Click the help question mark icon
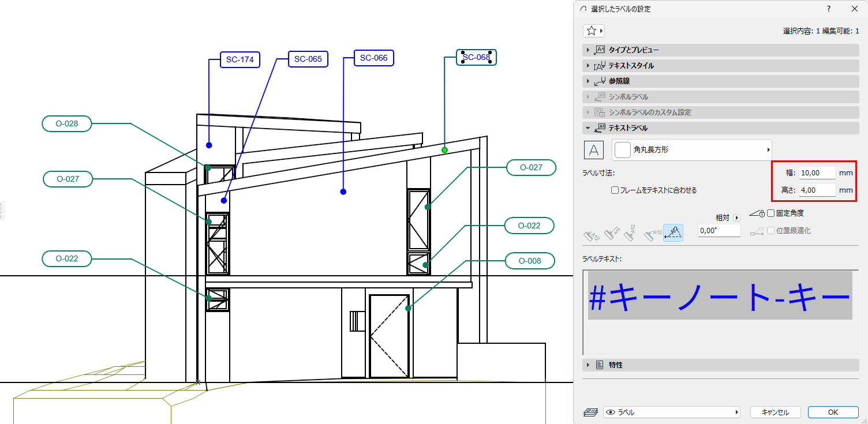The height and width of the screenshot is (424, 868). click(x=828, y=9)
